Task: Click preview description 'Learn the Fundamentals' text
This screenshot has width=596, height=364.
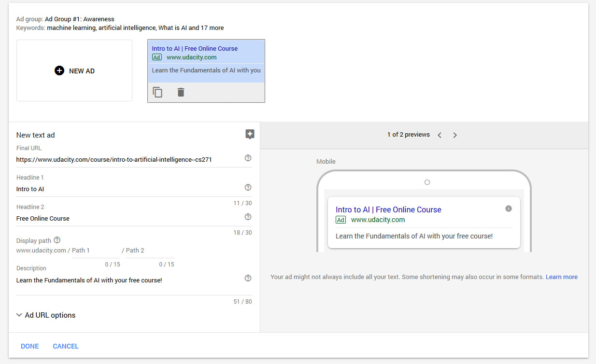Action: tap(414, 236)
